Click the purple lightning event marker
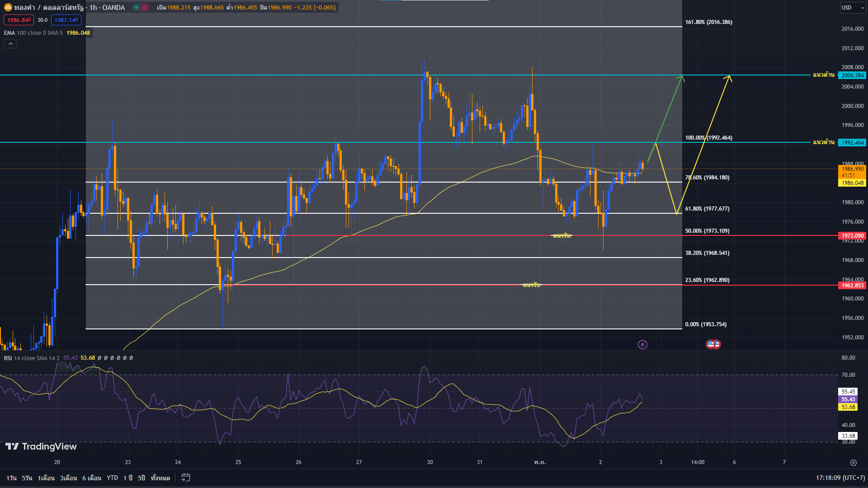Viewport: 868px width, 488px height. 642,345
